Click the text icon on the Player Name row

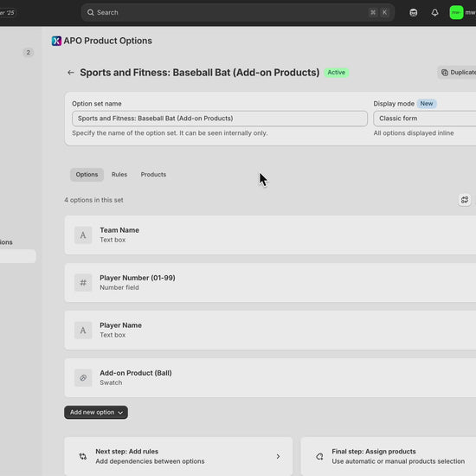83,331
